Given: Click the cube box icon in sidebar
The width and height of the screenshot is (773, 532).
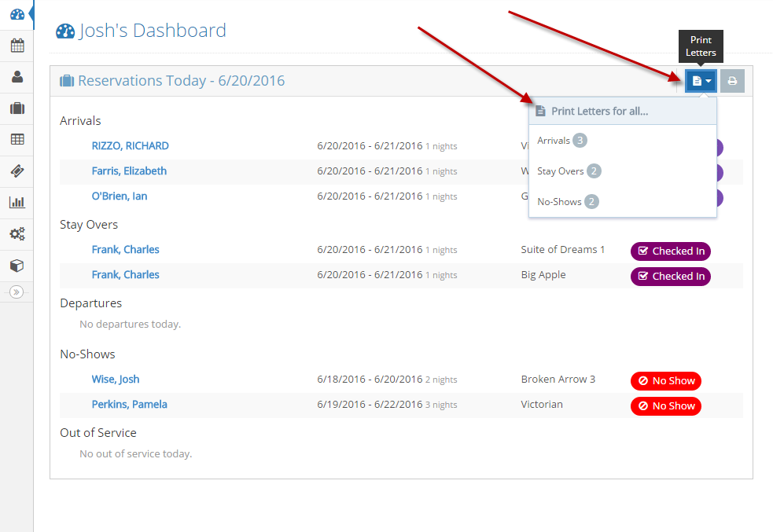Looking at the screenshot, I should click(17, 266).
